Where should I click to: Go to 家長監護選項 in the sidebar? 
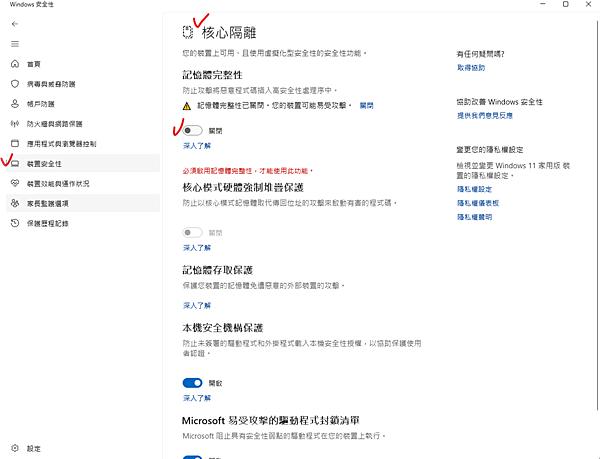pyautogui.click(x=83, y=203)
